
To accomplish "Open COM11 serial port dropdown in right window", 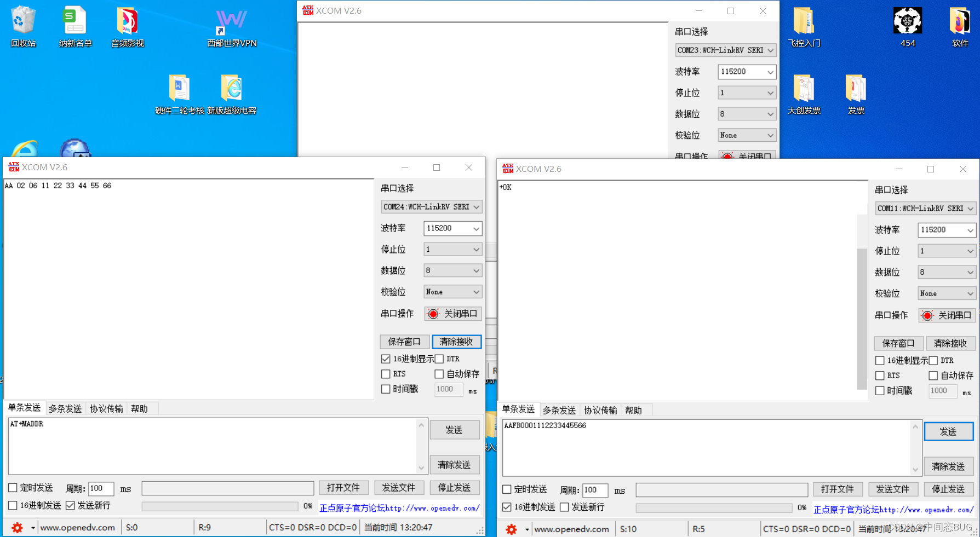I will 926,209.
